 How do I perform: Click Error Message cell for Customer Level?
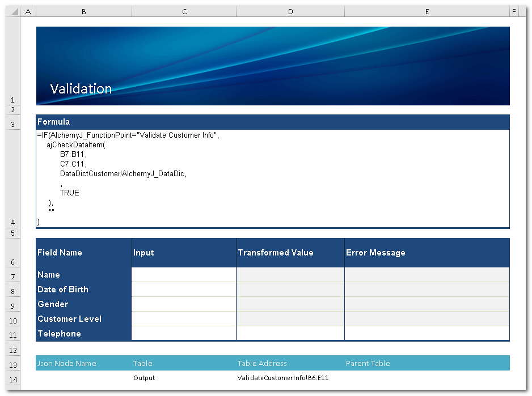[427, 319]
